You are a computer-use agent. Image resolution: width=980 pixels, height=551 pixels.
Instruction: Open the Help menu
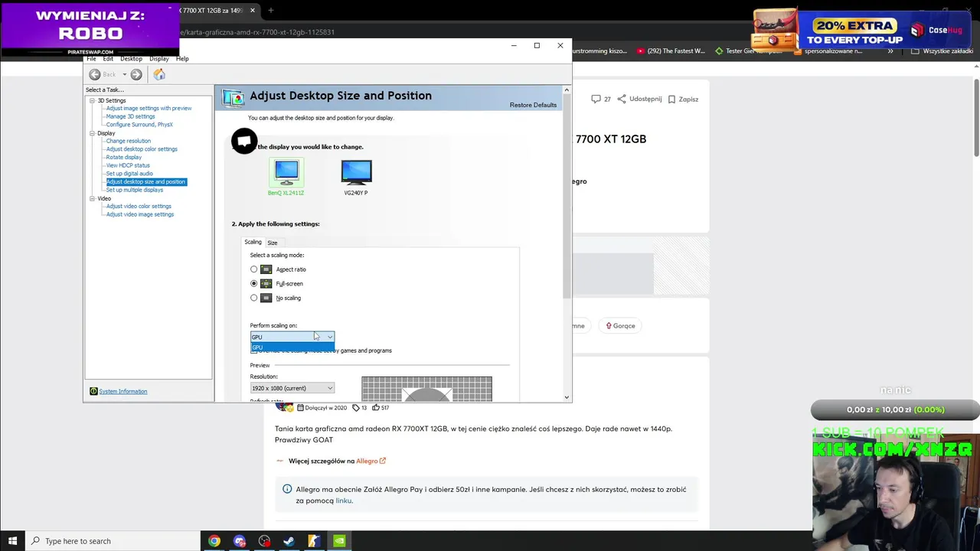tap(182, 58)
